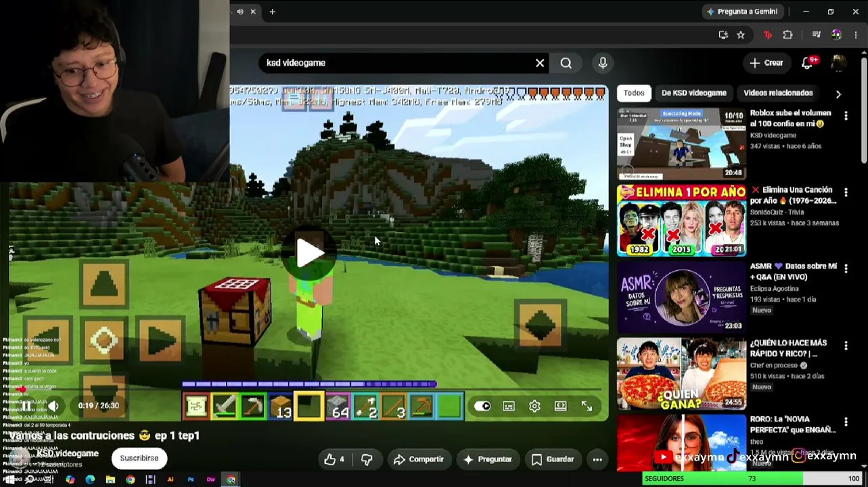Screen dimensions: 868x487
Task: Open File Explorer from the taskbar
Action: click(x=110, y=480)
